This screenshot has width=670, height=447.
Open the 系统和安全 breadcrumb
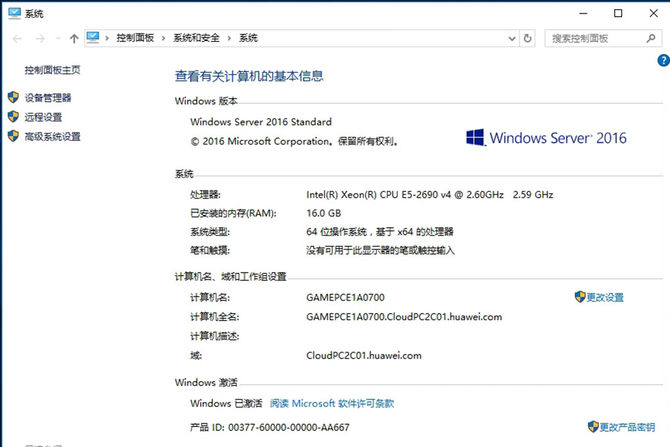pyautogui.click(x=196, y=38)
